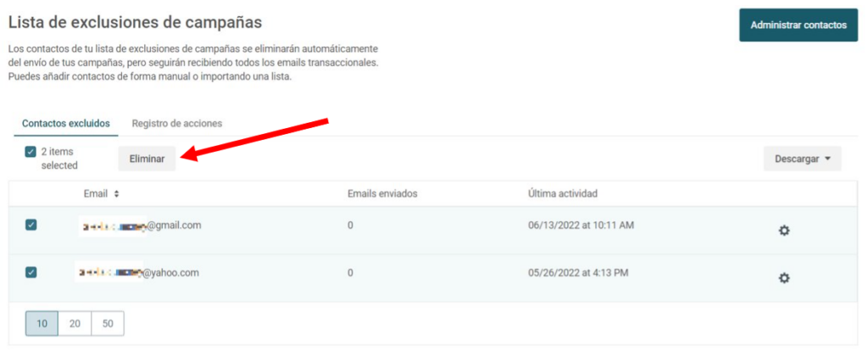The width and height of the screenshot is (868, 356).
Task: Click the Emails enviados column header
Action: [x=382, y=194]
